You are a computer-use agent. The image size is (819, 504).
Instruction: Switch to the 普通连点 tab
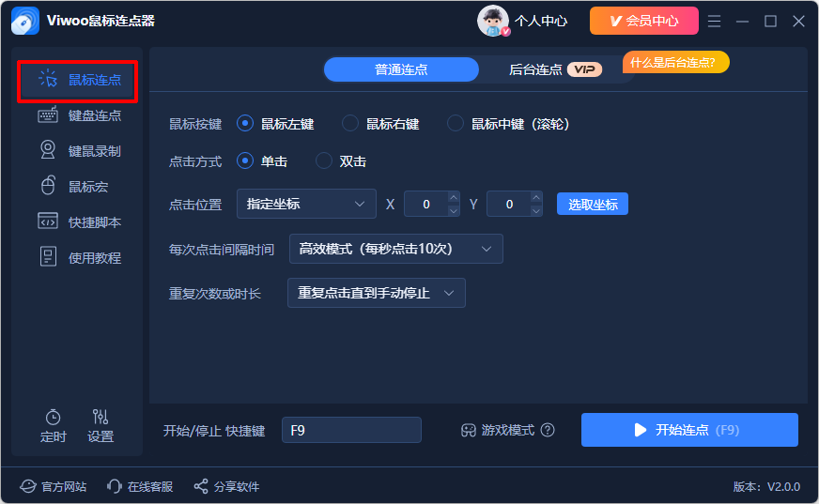point(401,69)
